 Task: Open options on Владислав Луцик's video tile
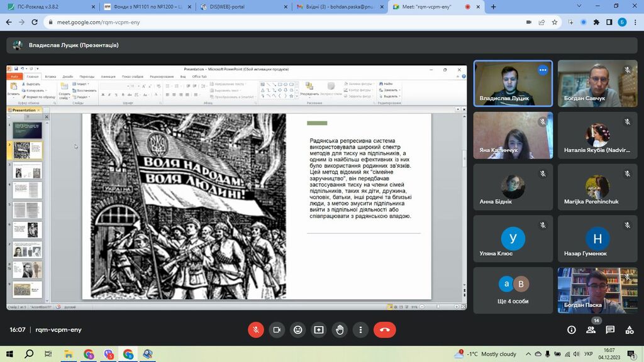point(543,70)
